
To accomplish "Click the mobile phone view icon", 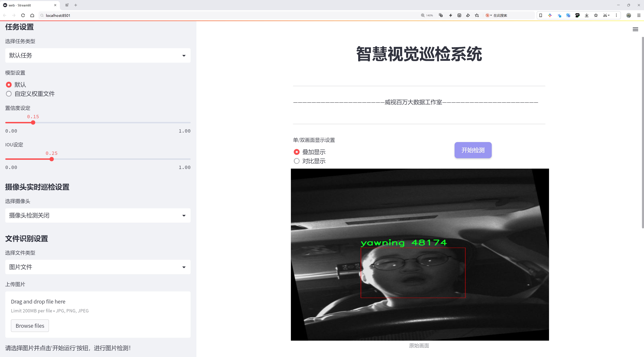I will click(x=541, y=15).
